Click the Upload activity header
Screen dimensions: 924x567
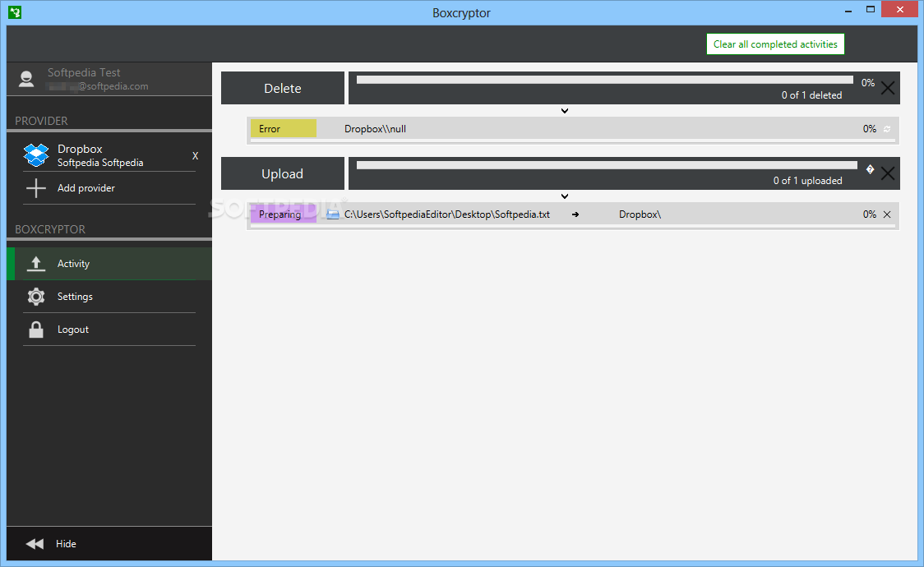pyautogui.click(x=282, y=173)
